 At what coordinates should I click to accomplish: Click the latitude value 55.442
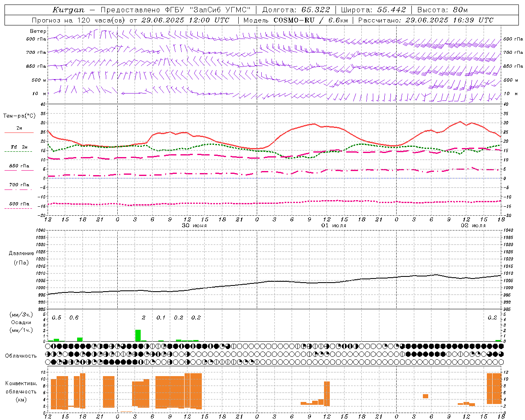pyautogui.click(x=391, y=10)
